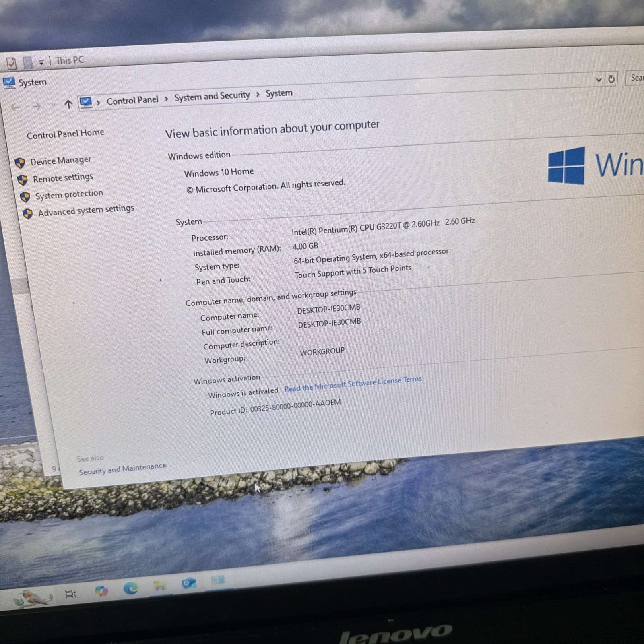Open Remote settings link
This screenshot has height=644, width=644.
pos(63,178)
